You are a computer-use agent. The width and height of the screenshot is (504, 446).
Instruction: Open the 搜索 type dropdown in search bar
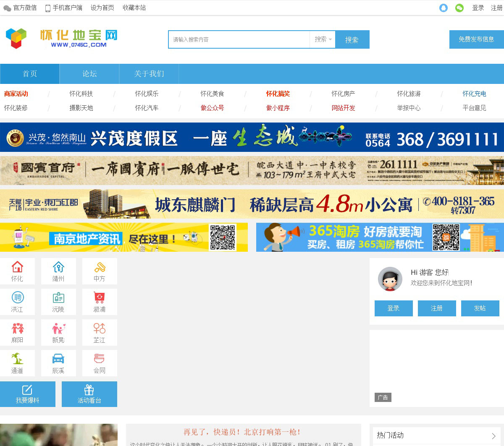[323, 39]
